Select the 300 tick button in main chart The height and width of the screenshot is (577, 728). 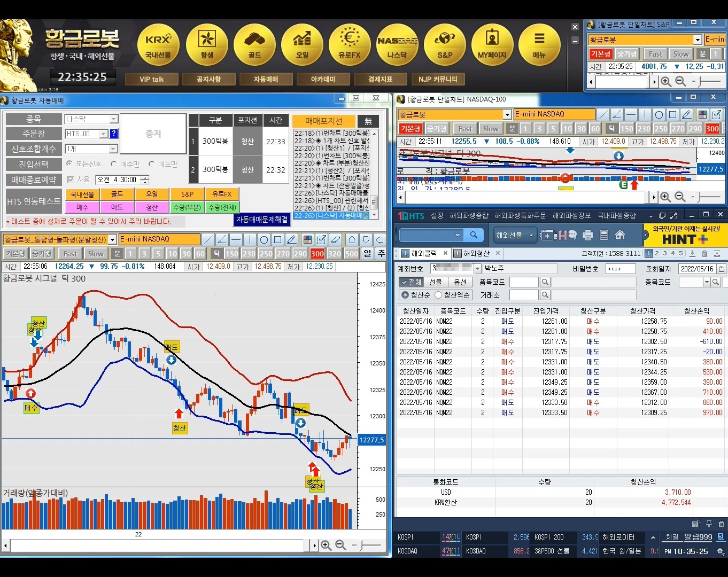[x=317, y=254]
